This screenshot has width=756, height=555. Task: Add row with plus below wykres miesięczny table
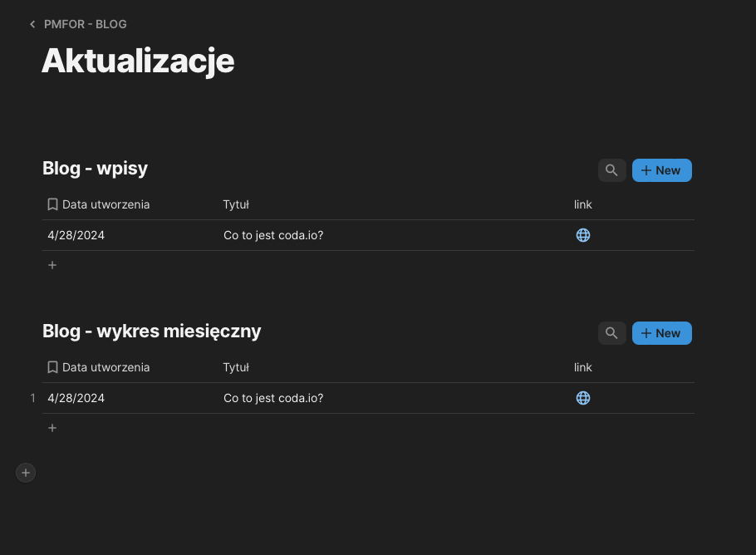click(x=52, y=428)
